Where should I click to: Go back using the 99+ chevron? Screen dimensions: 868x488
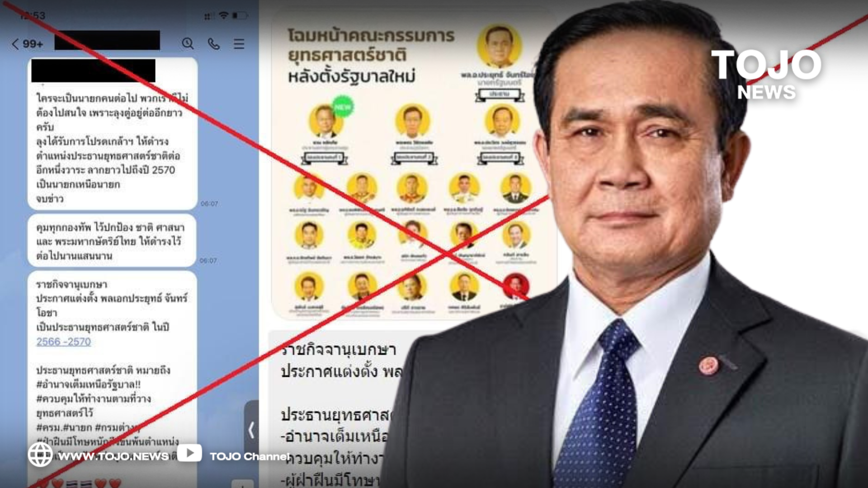(x=28, y=44)
